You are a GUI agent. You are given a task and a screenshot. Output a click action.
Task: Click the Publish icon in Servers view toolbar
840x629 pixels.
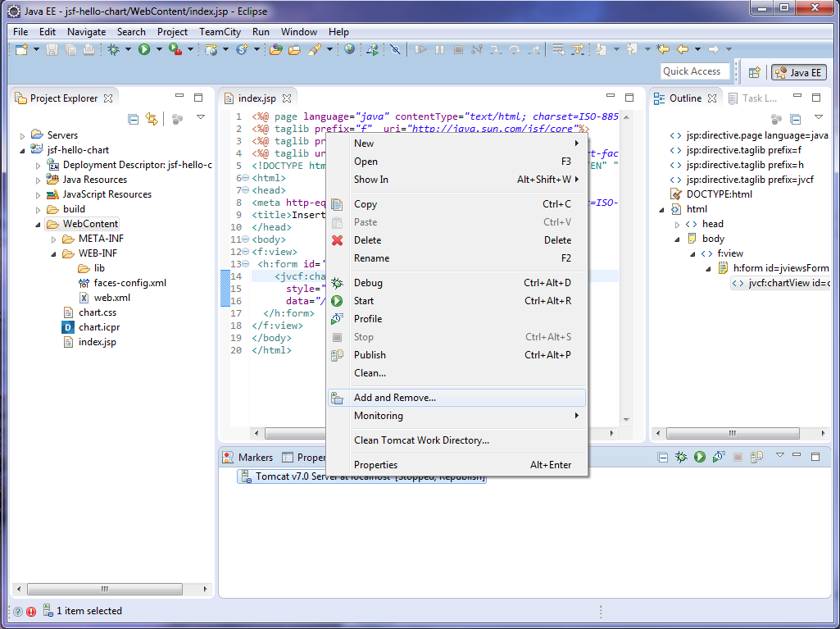click(x=756, y=457)
